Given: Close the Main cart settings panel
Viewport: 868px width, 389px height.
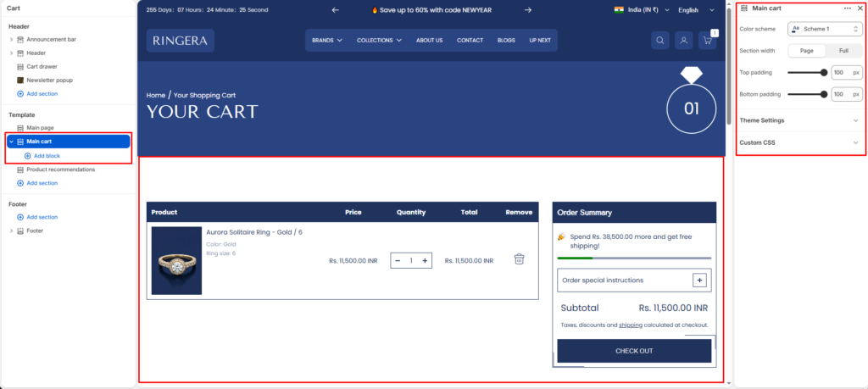Looking at the screenshot, I should click(860, 8).
